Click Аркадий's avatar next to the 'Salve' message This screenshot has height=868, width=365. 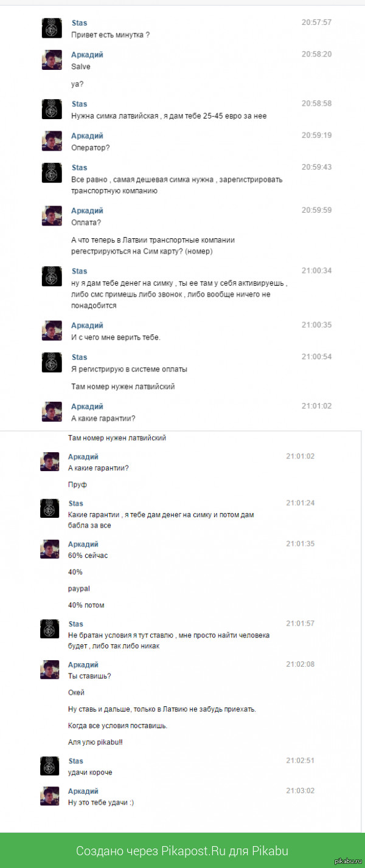click(52, 60)
